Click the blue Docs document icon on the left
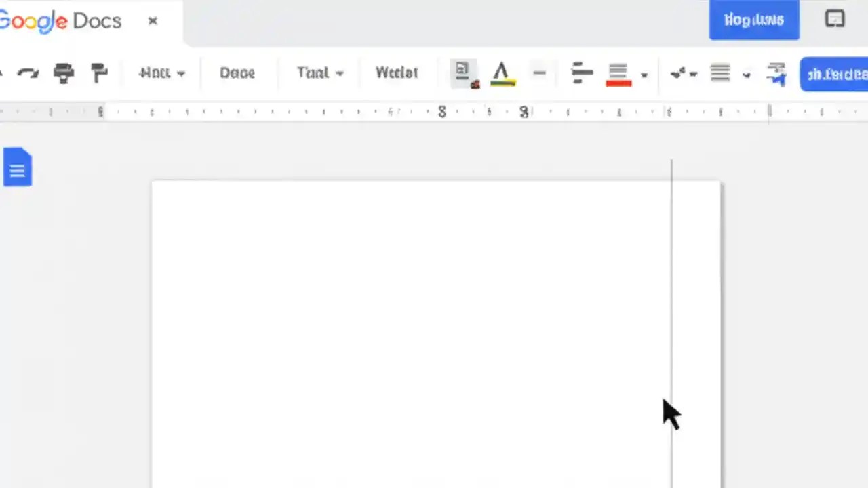 tap(18, 167)
